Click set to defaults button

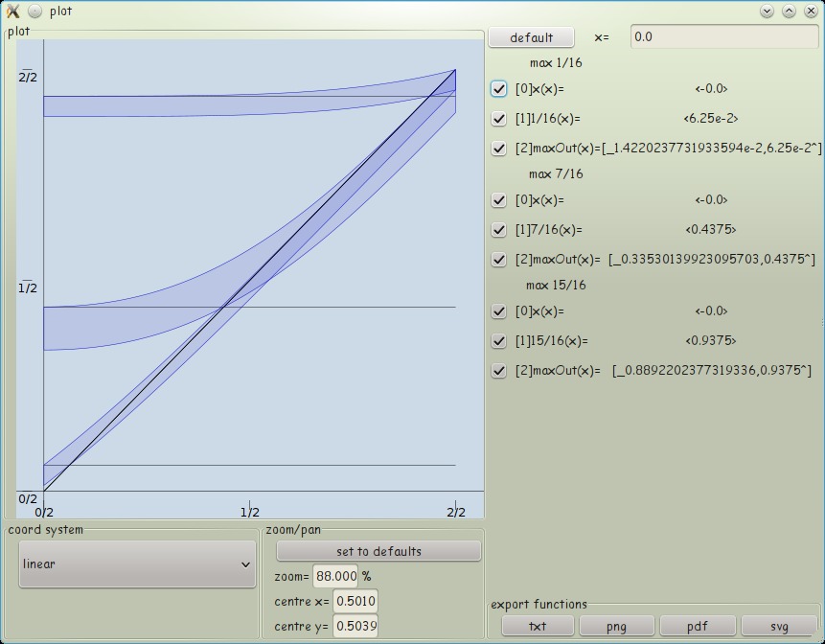pos(378,551)
